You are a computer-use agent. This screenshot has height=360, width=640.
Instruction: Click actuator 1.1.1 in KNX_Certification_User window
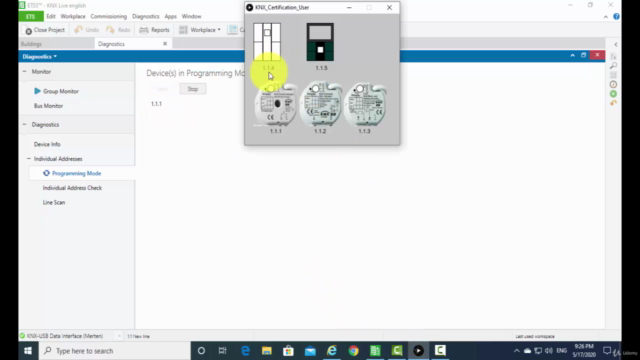click(276, 104)
